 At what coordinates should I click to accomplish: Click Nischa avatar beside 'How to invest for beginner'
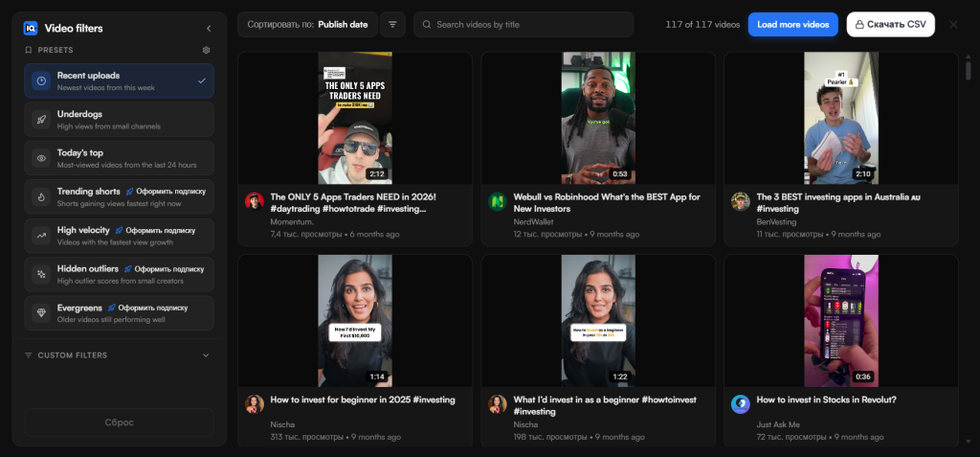click(x=255, y=404)
